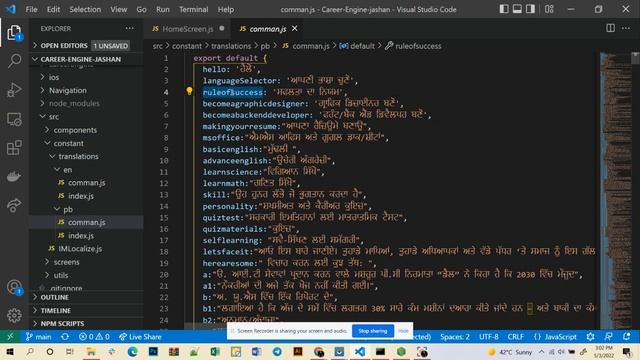The width and height of the screenshot is (640, 360).
Task: Open the Search view in the activity bar
Action: click(x=14, y=61)
